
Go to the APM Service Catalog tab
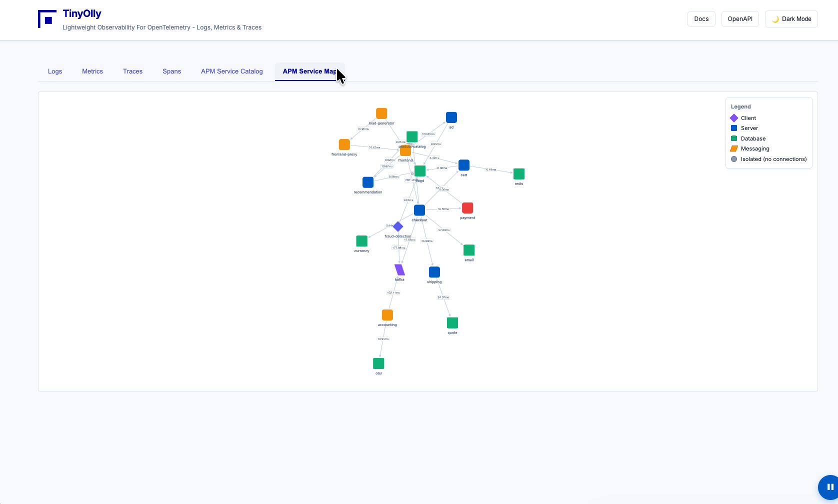pyautogui.click(x=231, y=71)
